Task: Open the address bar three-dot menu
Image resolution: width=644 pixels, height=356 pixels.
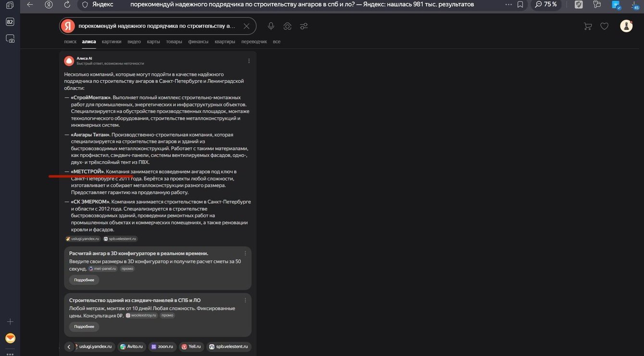Action: (509, 4)
